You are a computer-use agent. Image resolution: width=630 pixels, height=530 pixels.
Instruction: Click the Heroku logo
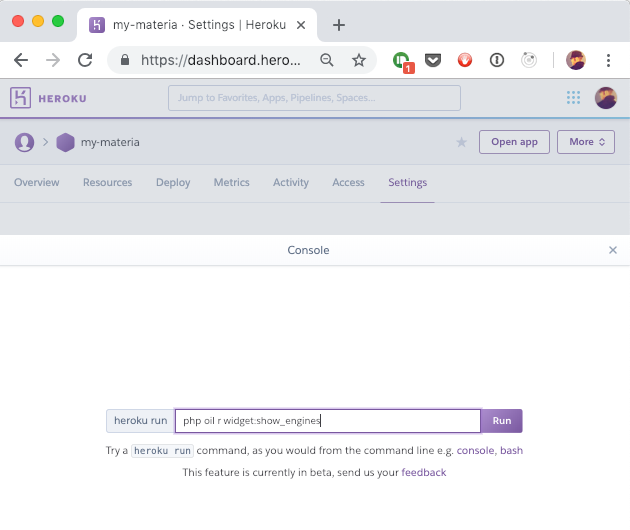(20, 98)
